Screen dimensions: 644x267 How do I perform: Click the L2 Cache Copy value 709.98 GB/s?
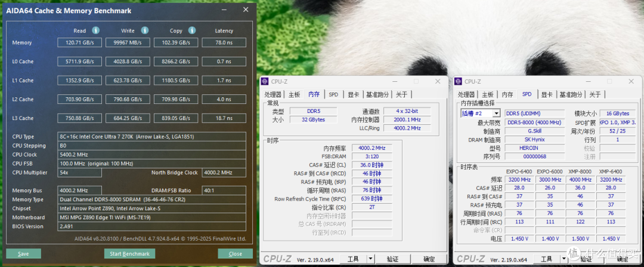coord(176,99)
